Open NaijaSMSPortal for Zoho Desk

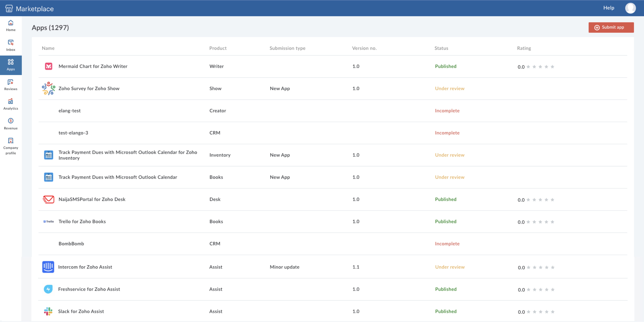(92, 199)
